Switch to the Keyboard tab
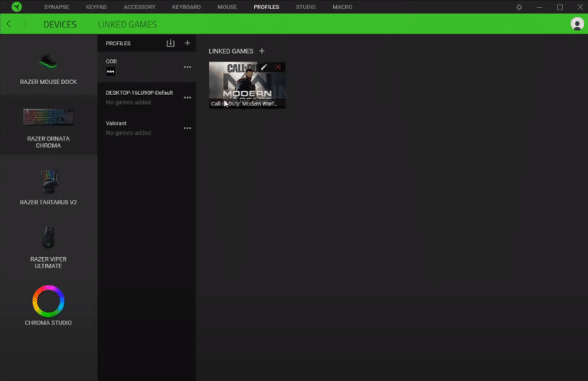 coord(186,7)
